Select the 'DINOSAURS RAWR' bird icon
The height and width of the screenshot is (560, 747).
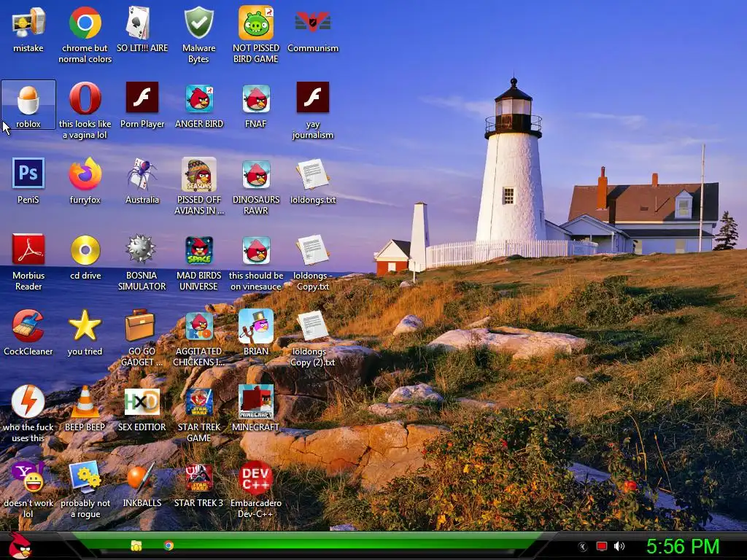(x=256, y=174)
